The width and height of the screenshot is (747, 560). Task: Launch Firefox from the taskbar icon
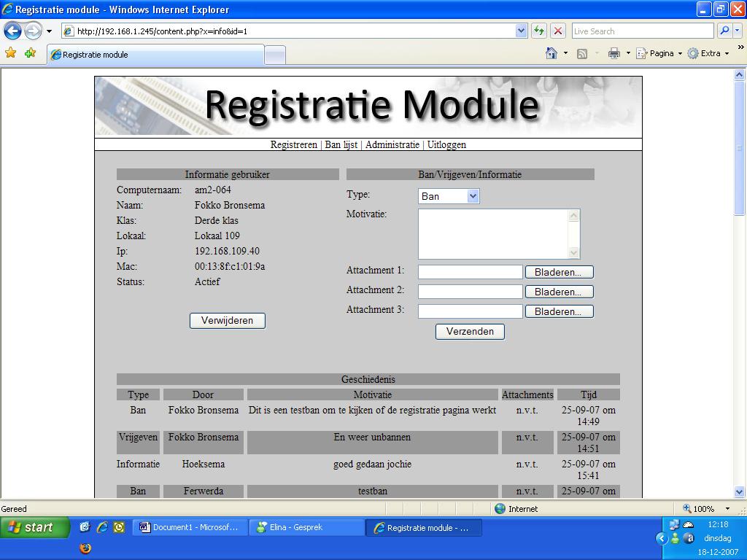[x=85, y=548]
